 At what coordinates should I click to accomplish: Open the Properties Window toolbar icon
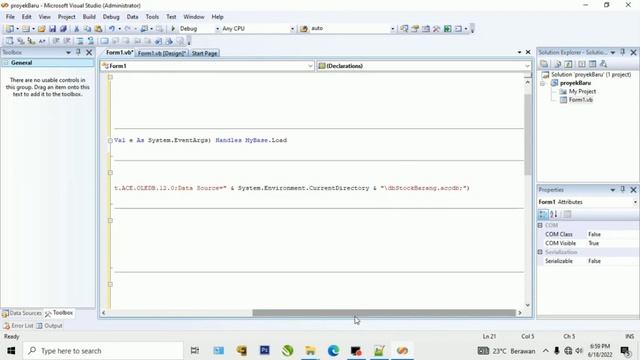click(x=415, y=29)
